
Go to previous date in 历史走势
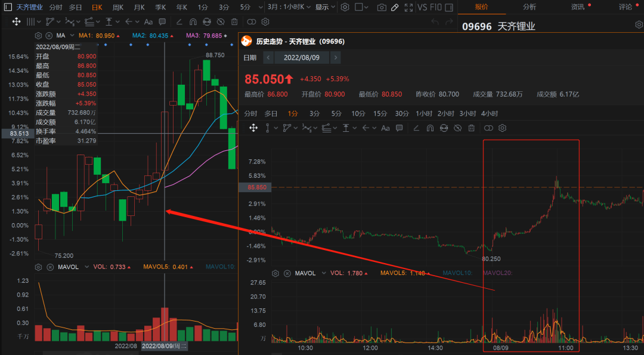pos(268,57)
